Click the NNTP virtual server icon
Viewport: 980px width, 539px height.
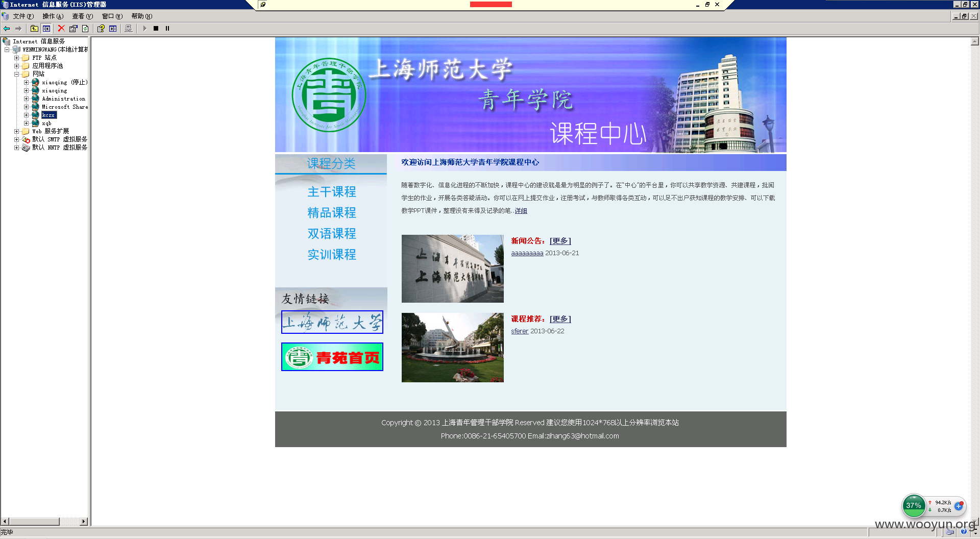[26, 148]
